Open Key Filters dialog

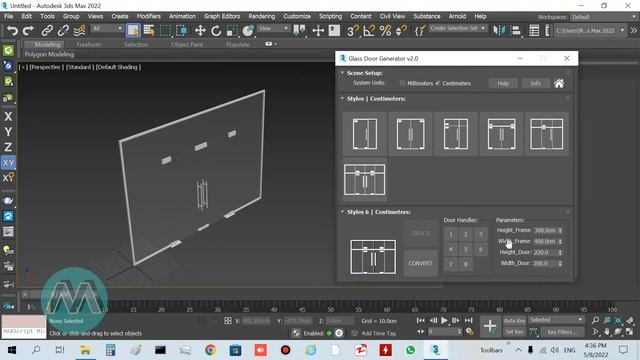[562, 332]
